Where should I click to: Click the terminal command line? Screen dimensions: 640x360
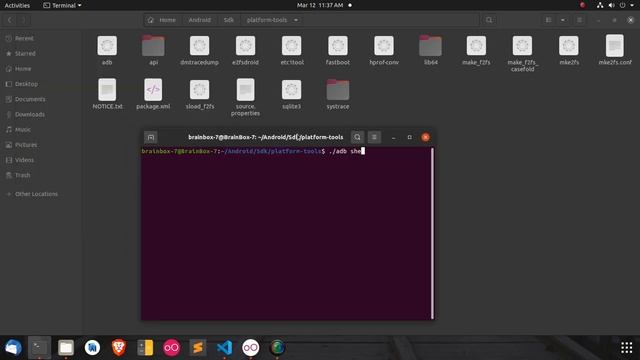(253, 151)
